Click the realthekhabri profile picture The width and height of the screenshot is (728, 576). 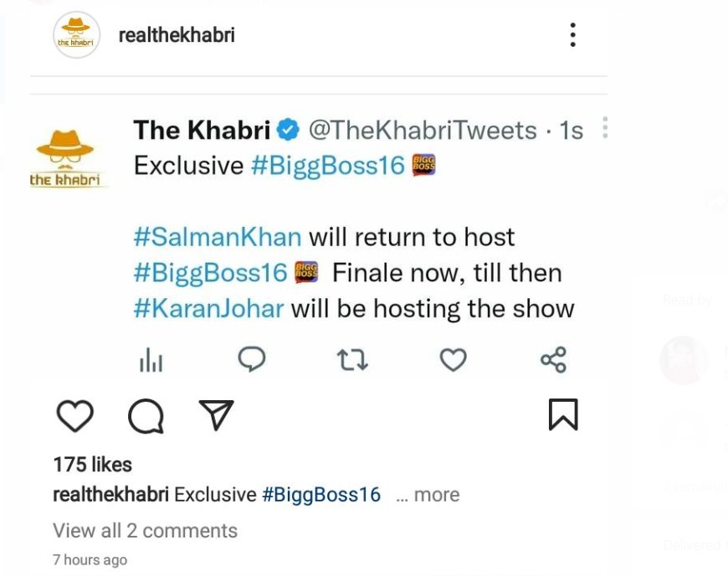[76, 35]
